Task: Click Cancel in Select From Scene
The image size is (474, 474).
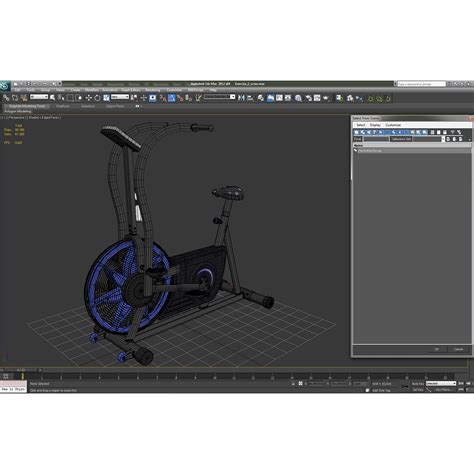Action: [x=458, y=349]
